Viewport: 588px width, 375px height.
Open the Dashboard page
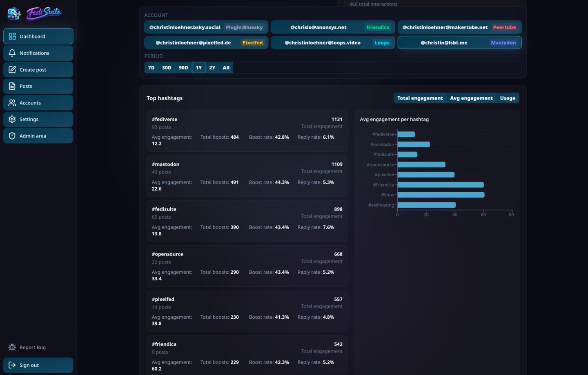(38, 36)
